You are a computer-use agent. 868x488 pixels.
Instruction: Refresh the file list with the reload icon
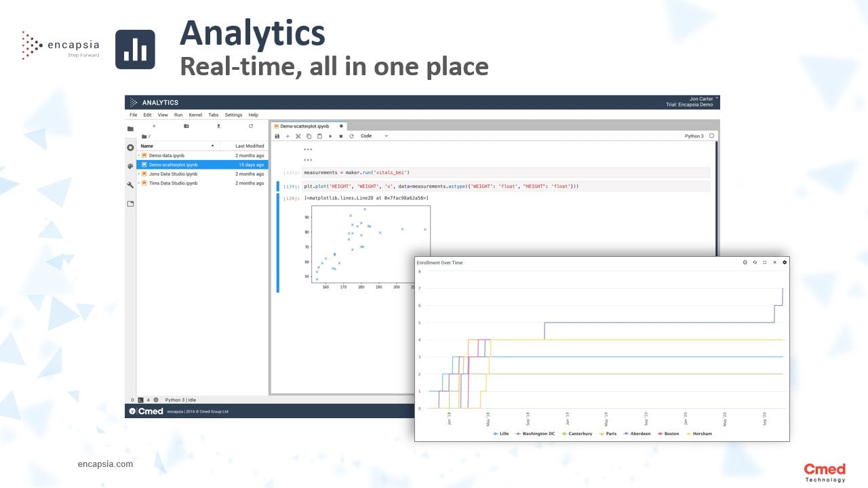click(251, 126)
